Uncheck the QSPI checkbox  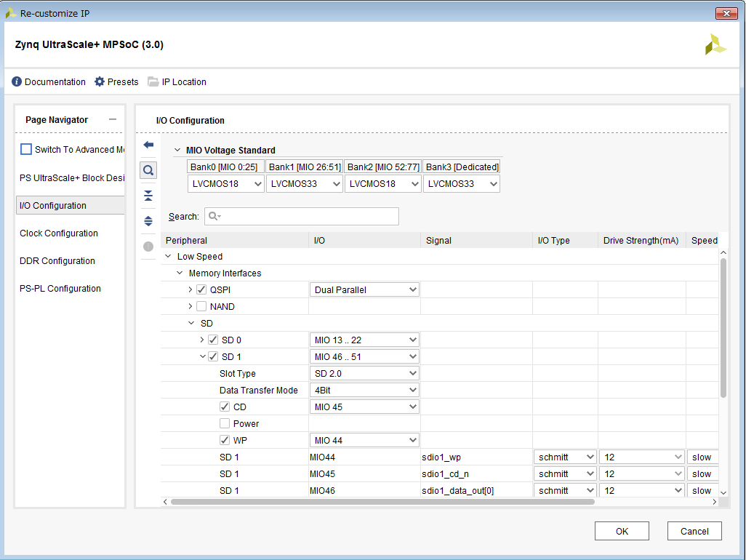pyautogui.click(x=201, y=289)
